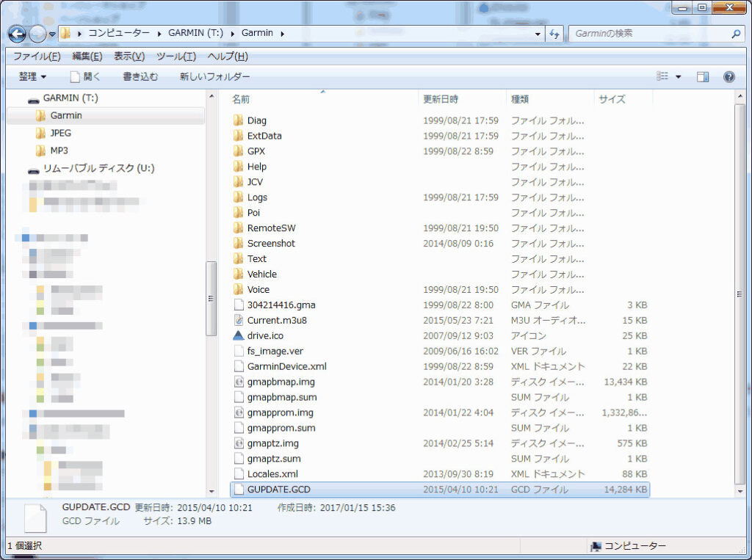
Task: Change the view with the view icon
Action: point(662,76)
